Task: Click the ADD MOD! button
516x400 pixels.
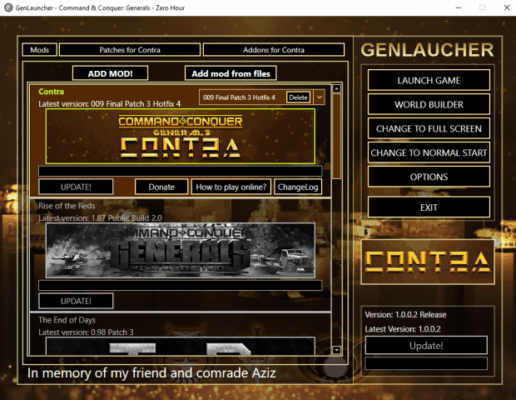Action: point(110,73)
